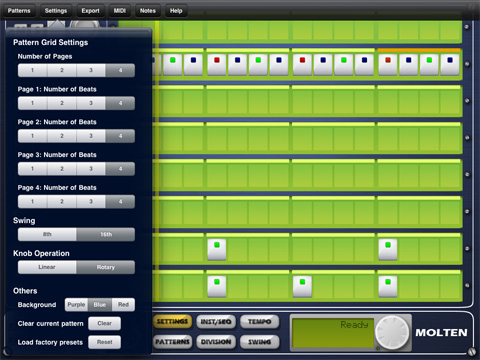Set Number of Pages to 4
The height and width of the screenshot is (360, 480).
click(120, 70)
